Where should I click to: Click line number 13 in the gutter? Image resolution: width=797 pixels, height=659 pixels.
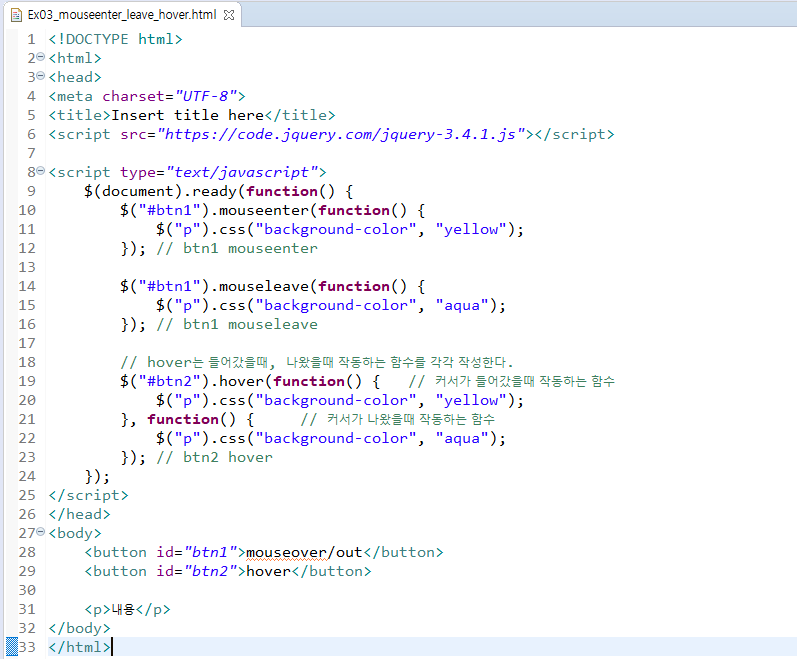27,267
